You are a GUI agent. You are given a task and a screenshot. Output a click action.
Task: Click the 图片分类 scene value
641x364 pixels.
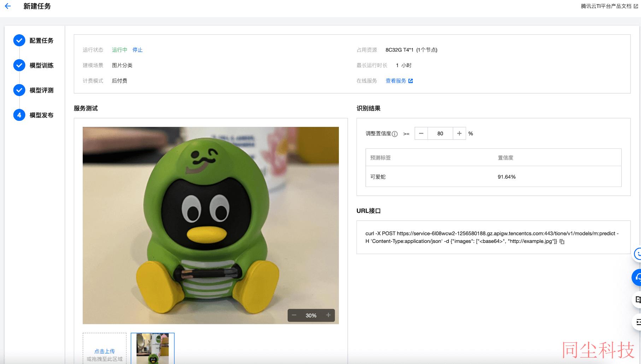tap(122, 65)
